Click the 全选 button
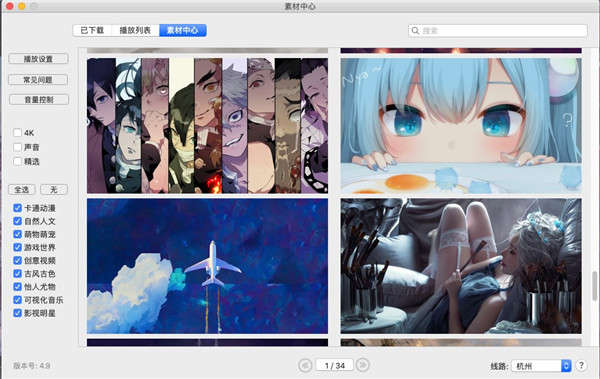 click(22, 190)
